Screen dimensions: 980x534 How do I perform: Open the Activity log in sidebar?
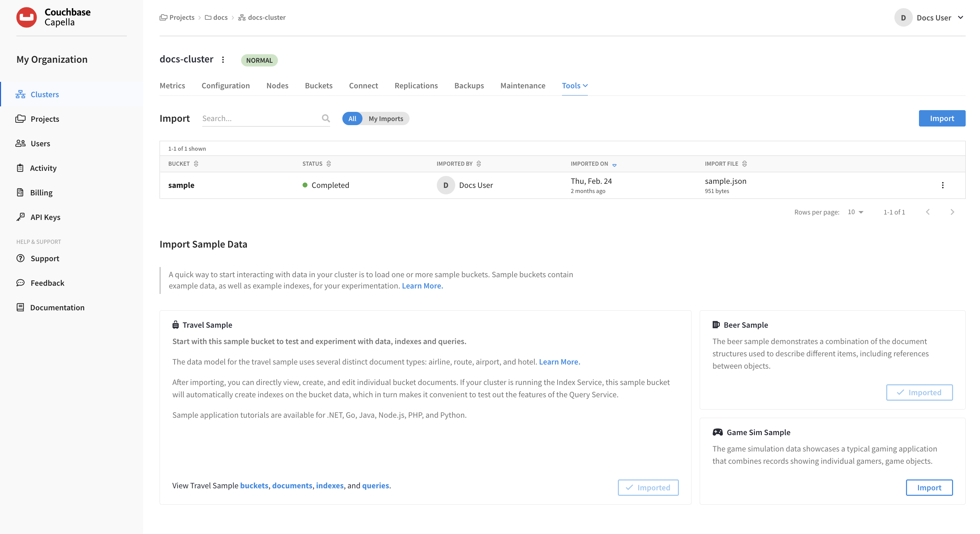point(43,168)
